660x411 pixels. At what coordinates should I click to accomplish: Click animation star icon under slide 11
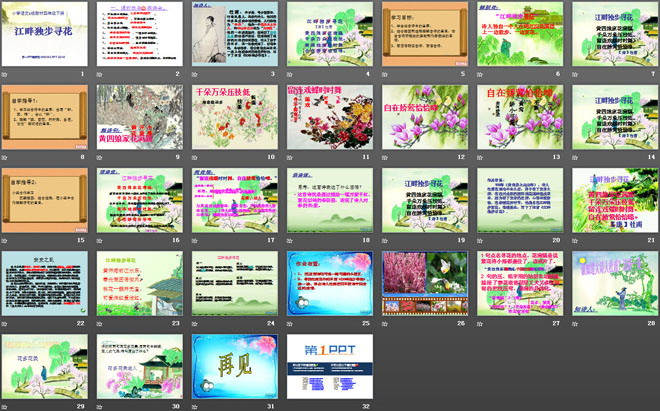pos(290,157)
